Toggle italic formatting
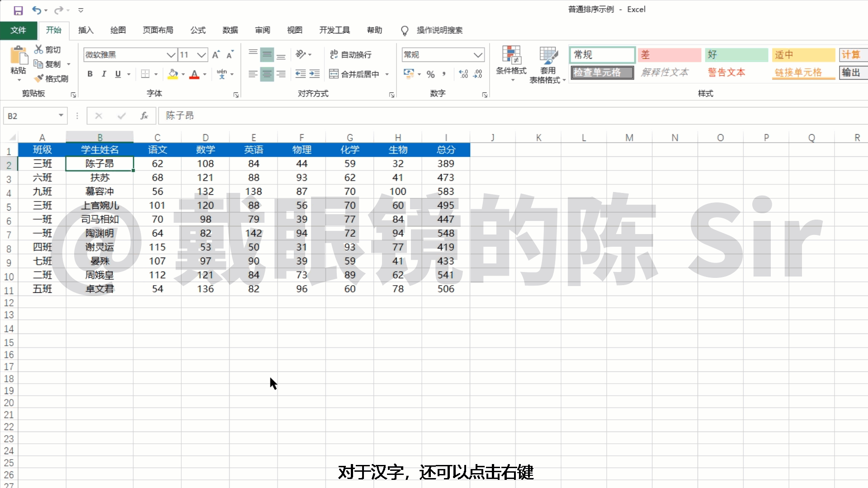 104,74
